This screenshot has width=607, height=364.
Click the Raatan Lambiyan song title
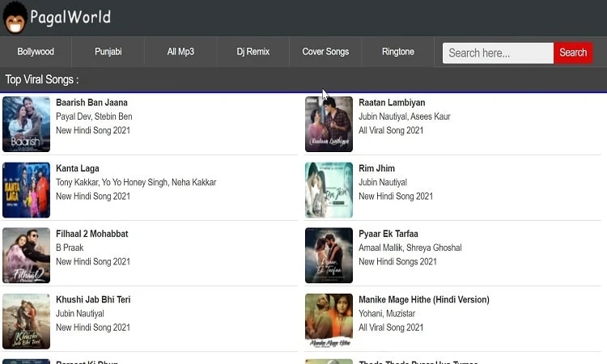click(x=392, y=103)
